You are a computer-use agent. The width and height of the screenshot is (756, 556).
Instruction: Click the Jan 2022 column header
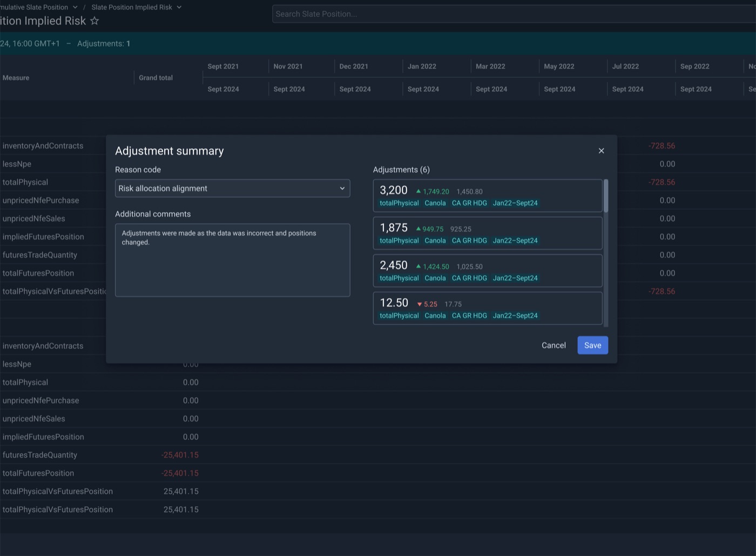pos(422,66)
